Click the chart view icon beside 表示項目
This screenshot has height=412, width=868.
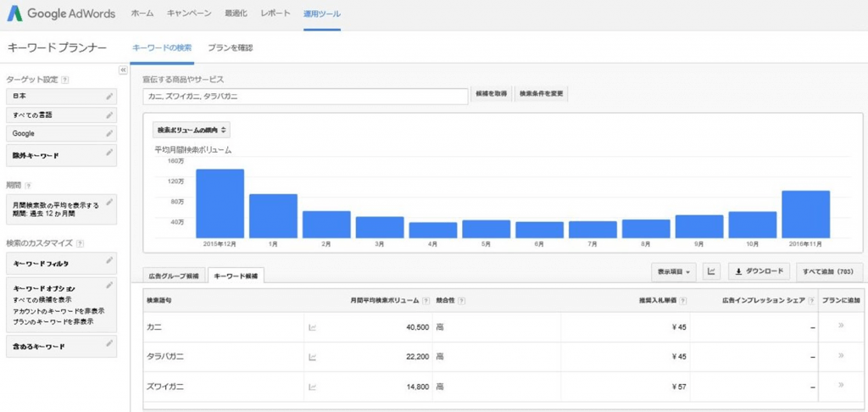pos(712,271)
